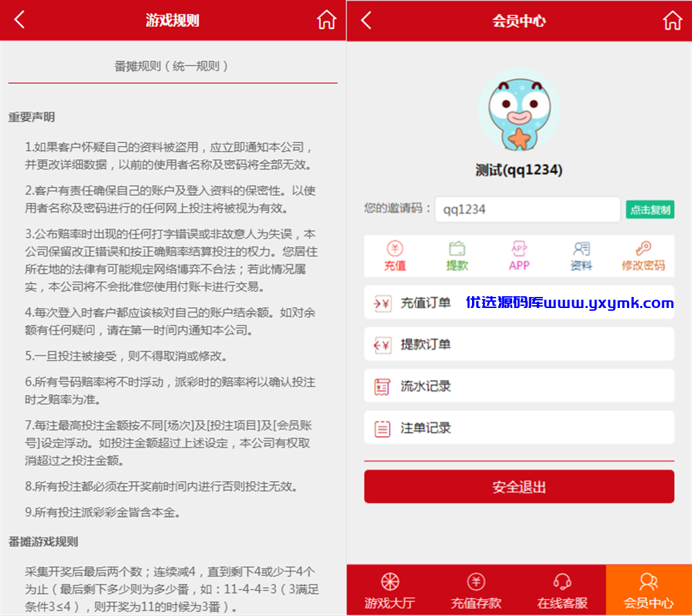
Task: Open 提款订单 list entry
Action: coord(519,344)
